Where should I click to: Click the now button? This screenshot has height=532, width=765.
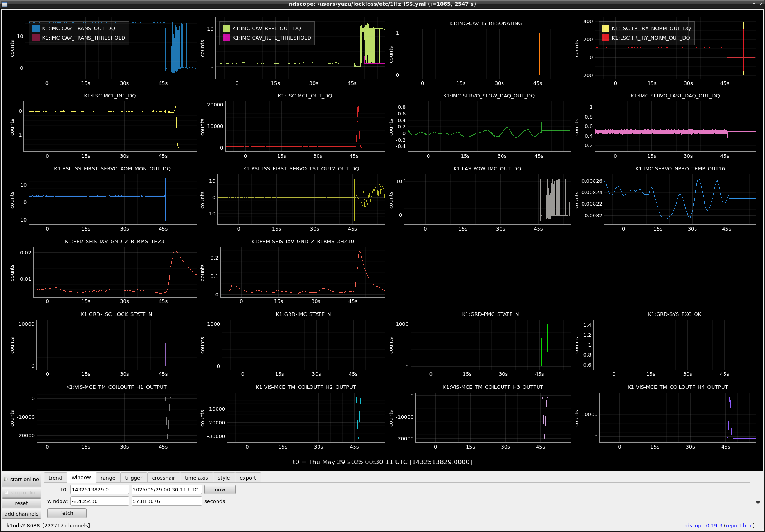pyautogui.click(x=220, y=489)
